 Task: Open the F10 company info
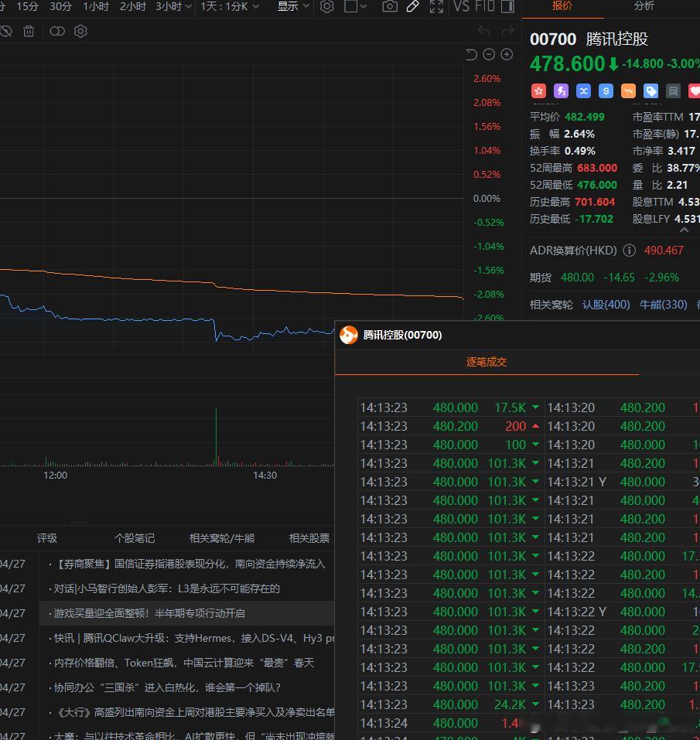click(484, 7)
